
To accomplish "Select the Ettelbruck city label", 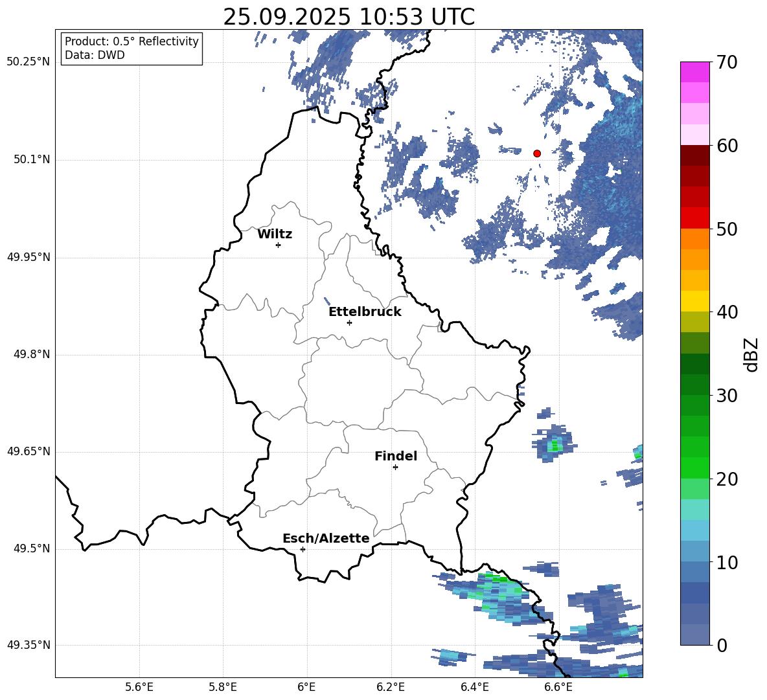I will tap(365, 312).
